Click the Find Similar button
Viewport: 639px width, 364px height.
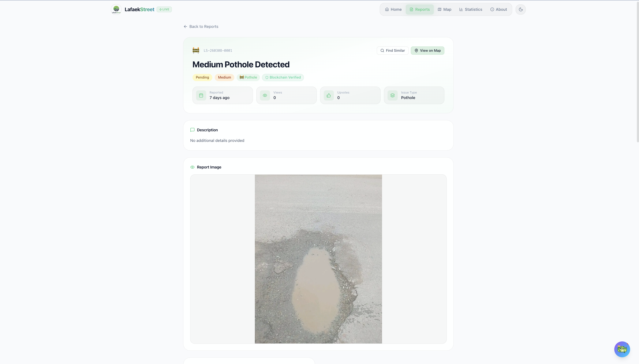(393, 50)
